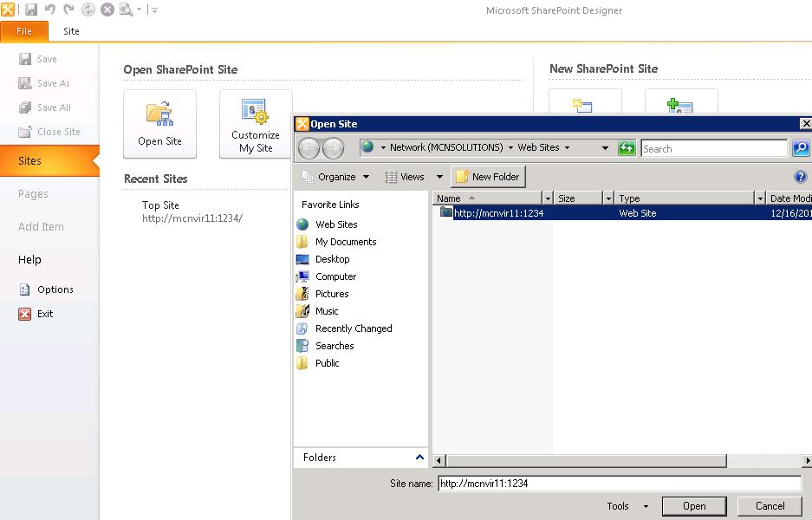The width and height of the screenshot is (812, 520).
Task: Sort by the Name column header
Action: pos(487,198)
